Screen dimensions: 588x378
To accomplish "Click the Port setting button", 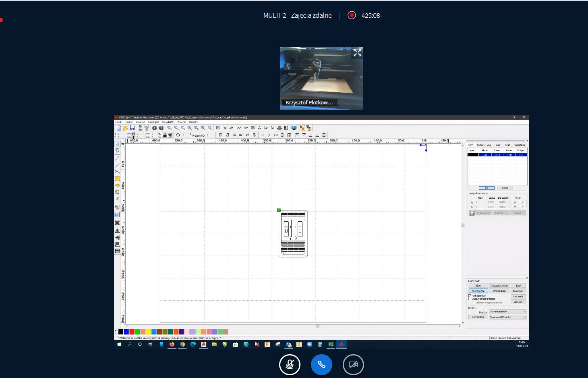I will (478, 317).
